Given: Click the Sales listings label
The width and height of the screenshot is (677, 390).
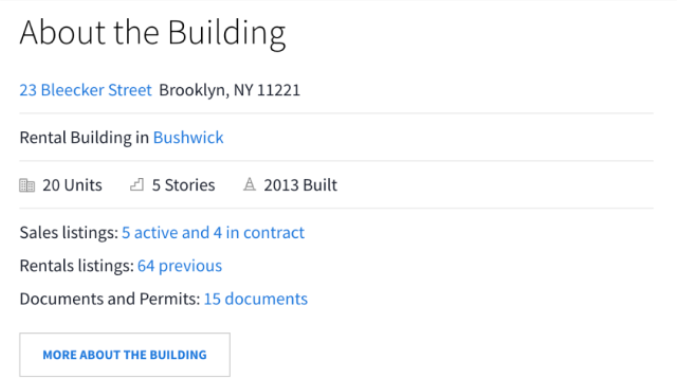Looking at the screenshot, I should tap(69, 233).
